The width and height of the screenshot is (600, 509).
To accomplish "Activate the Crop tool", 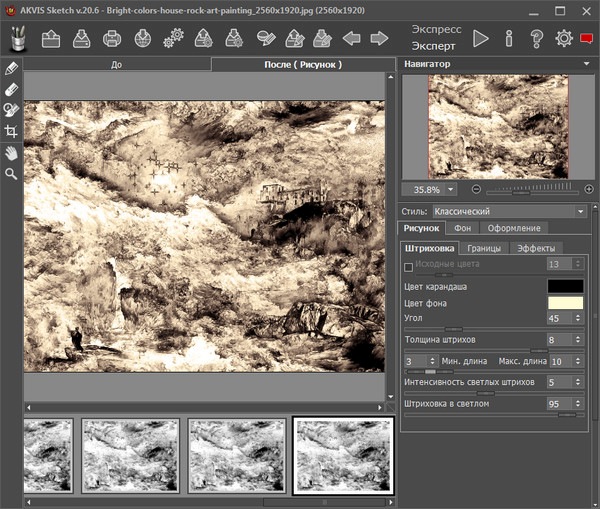I will point(11,131).
